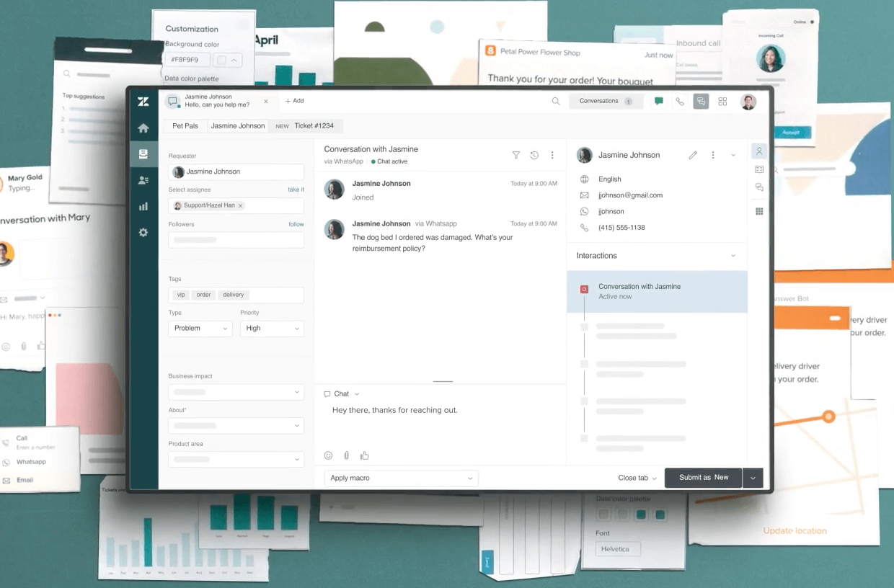Screen dimensions: 894x588
Task: Open the Home dashboard in the left sidebar
Action: pyautogui.click(x=143, y=128)
